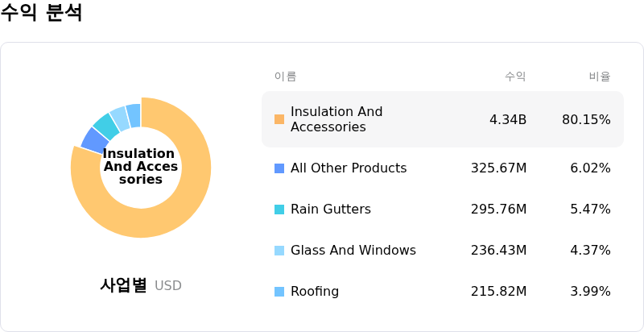
Task: Click the 80.15% ratio value
Action: [x=586, y=120]
